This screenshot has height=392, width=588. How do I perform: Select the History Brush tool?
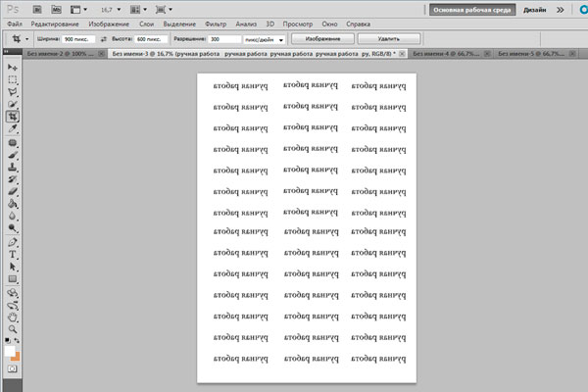(13, 179)
